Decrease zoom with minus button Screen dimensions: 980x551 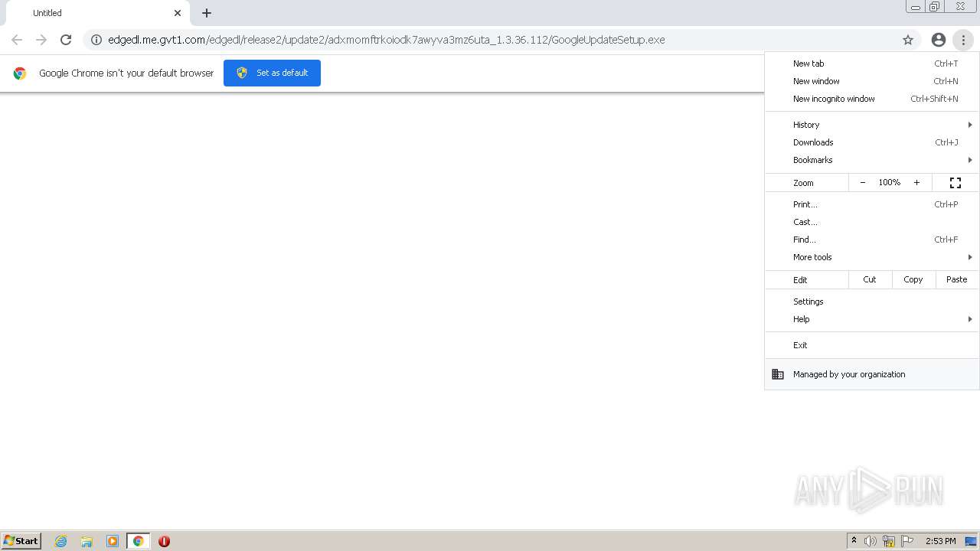coord(863,183)
